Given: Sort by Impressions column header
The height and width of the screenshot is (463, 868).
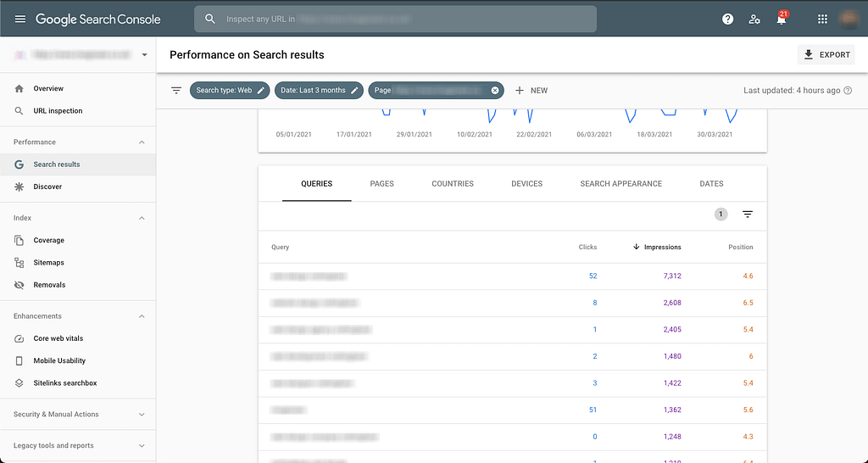Looking at the screenshot, I should 657,247.
